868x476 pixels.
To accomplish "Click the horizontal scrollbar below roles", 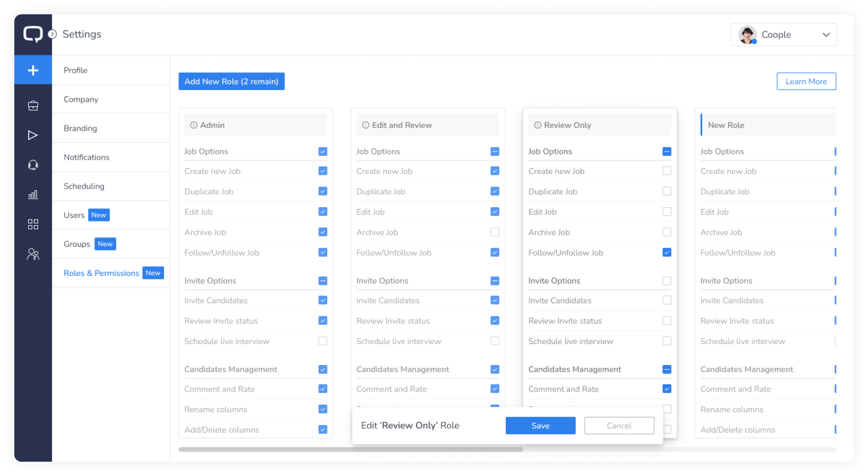I will pyautogui.click(x=351, y=449).
